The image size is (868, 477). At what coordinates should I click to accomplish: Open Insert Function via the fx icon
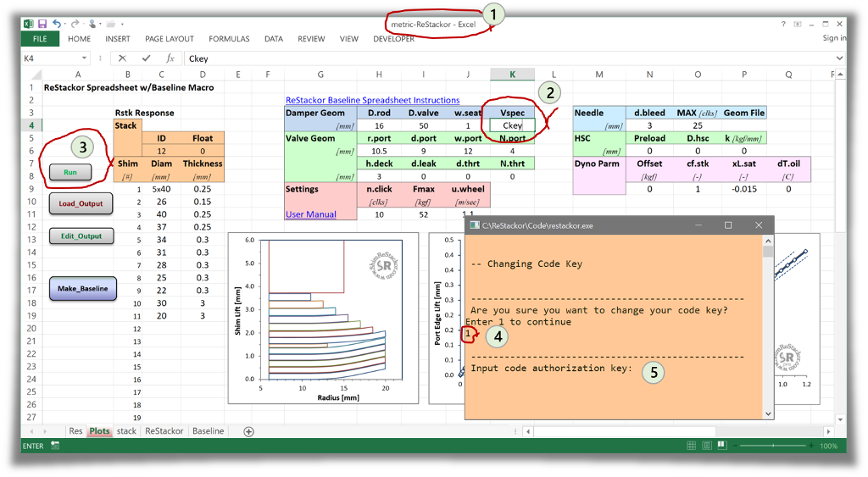click(170, 58)
